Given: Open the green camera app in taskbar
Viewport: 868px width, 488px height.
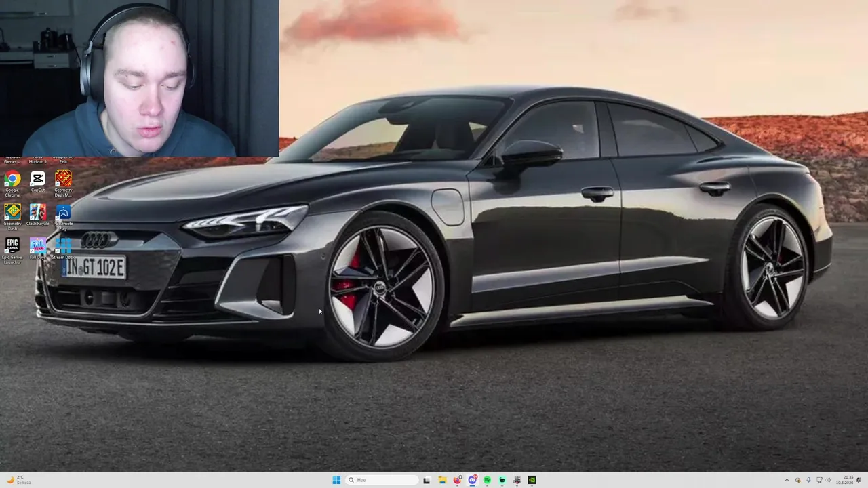Looking at the screenshot, I should click(502, 480).
